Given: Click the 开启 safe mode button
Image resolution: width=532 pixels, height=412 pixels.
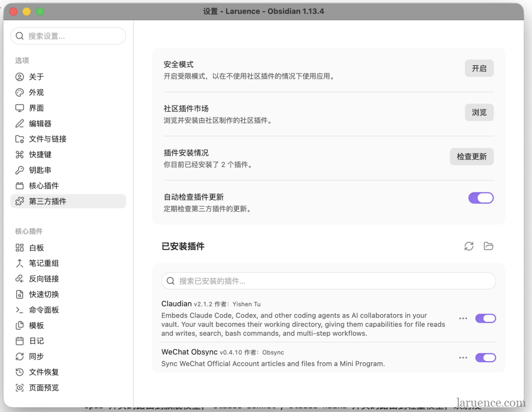Looking at the screenshot, I should coord(479,68).
